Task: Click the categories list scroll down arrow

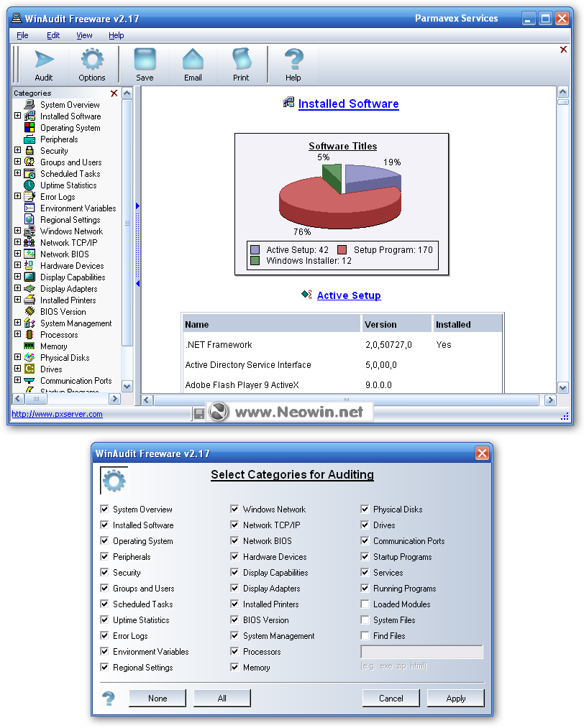Action: tap(127, 387)
